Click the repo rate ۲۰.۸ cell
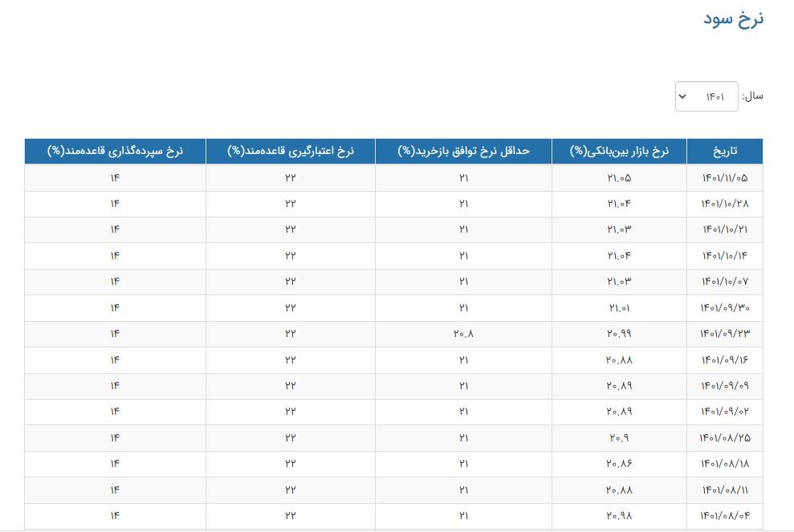 click(463, 334)
